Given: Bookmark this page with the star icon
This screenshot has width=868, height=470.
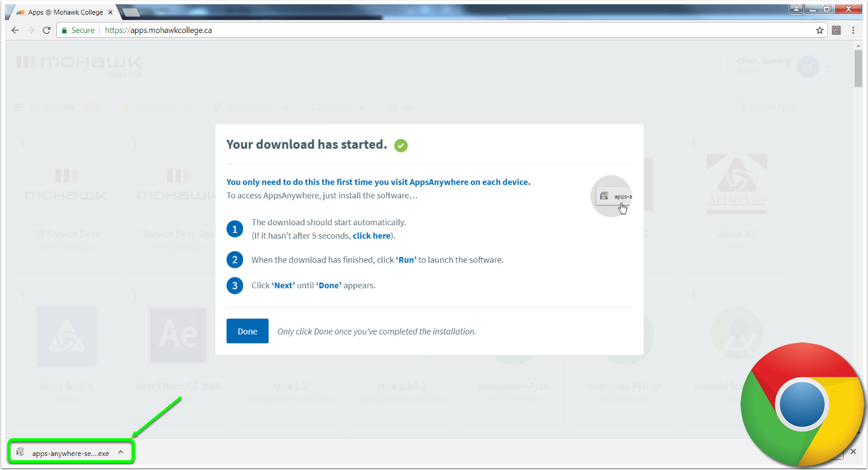Looking at the screenshot, I should tap(820, 31).
